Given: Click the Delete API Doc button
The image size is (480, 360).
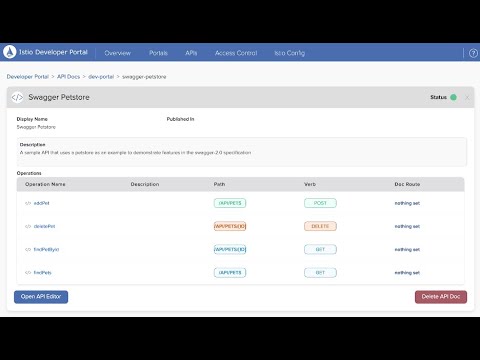Looking at the screenshot, I should (441, 297).
